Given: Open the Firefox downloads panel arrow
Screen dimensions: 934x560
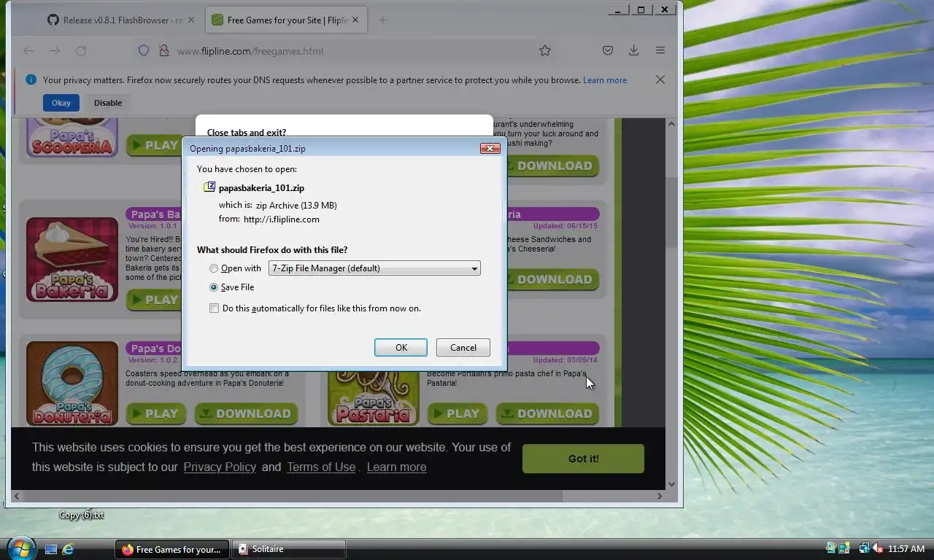Looking at the screenshot, I should 633,51.
